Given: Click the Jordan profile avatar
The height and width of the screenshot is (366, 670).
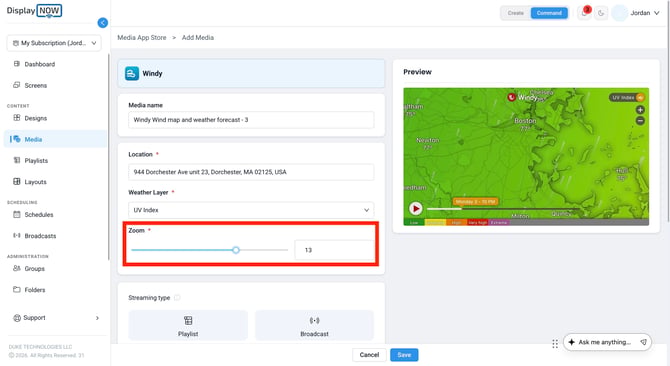Looking at the screenshot, I should coord(620,13).
